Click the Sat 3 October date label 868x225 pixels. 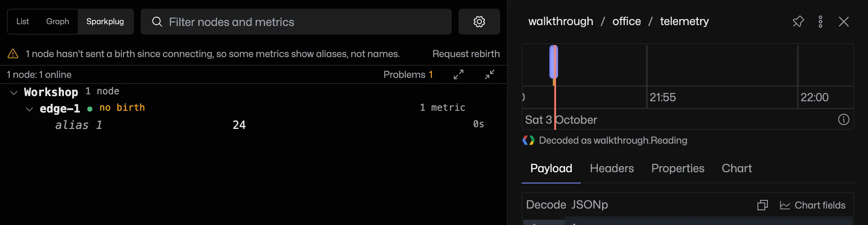point(561,120)
